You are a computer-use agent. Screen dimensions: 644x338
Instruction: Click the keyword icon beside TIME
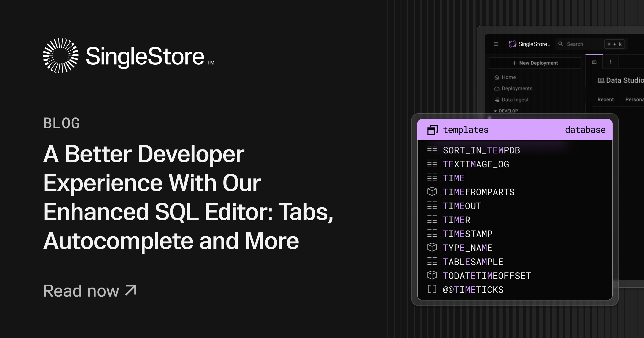(432, 177)
